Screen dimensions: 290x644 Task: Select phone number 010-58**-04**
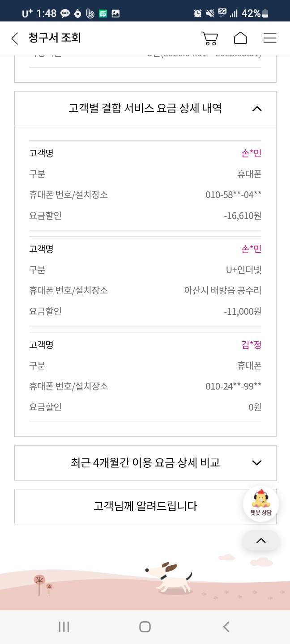pyautogui.click(x=233, y=195)
